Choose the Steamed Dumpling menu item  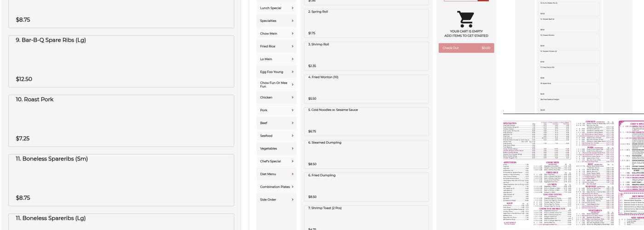click(366, 154)
